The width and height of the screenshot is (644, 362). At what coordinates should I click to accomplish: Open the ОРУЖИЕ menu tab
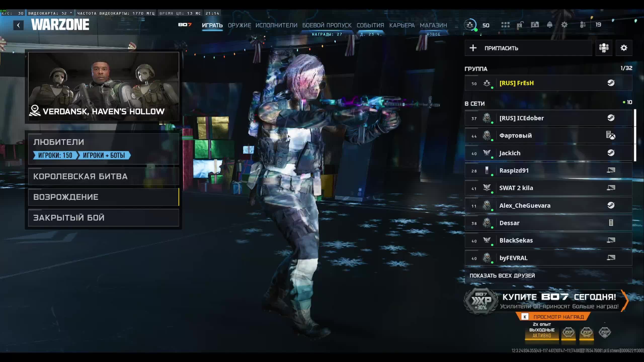click(239, 25)
